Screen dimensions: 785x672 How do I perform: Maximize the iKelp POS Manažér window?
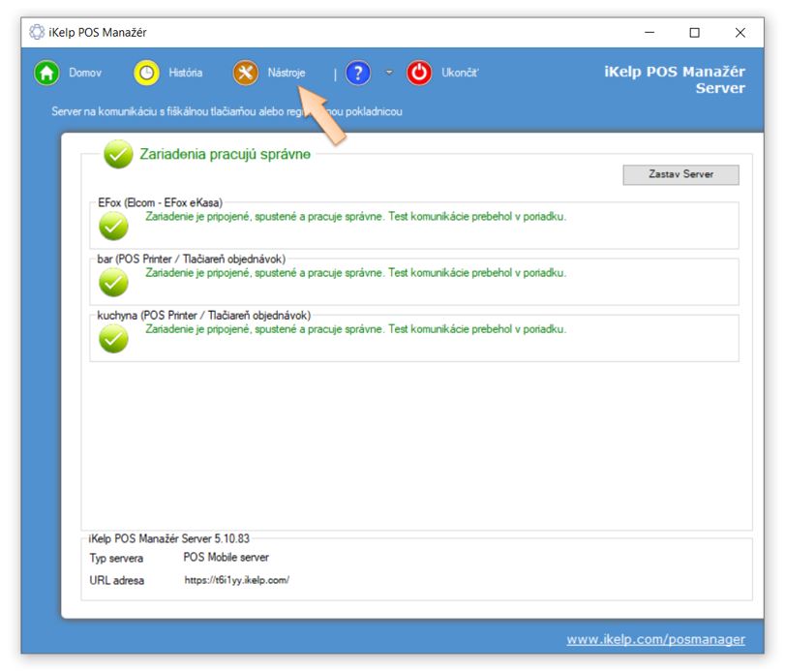click(x=694, y=33)
